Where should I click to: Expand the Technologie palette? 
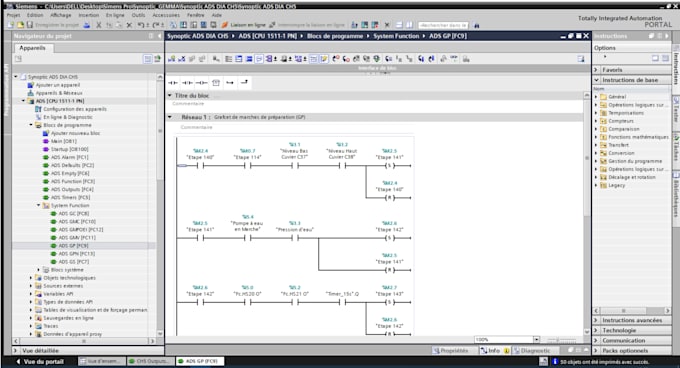point(596,330)
